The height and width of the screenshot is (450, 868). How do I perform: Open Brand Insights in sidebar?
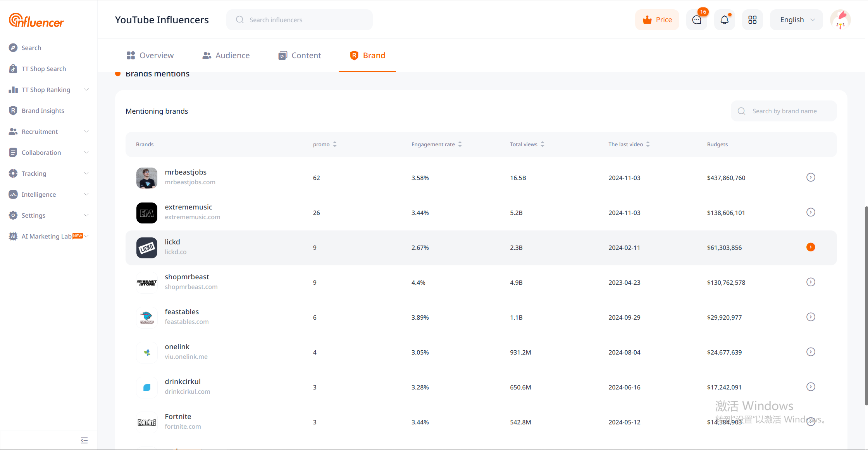pos(43,111)
